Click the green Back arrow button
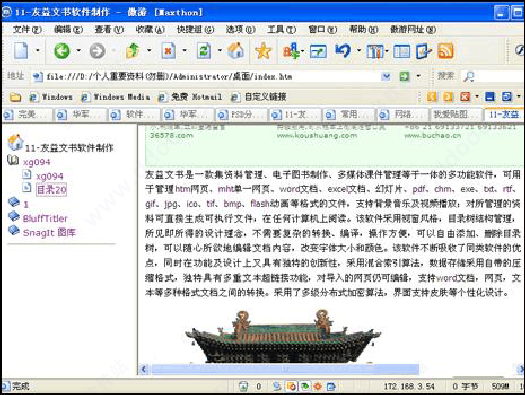Image resolution: width=525 pixels, height=395 pixels. click(62, 51)
